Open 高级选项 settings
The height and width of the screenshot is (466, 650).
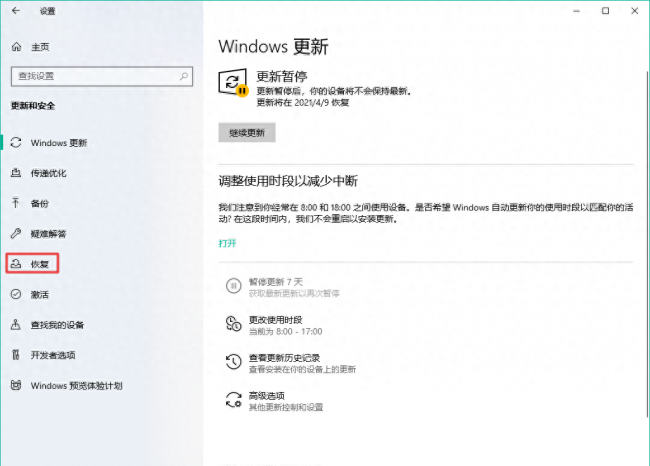[x=274, y=401]
